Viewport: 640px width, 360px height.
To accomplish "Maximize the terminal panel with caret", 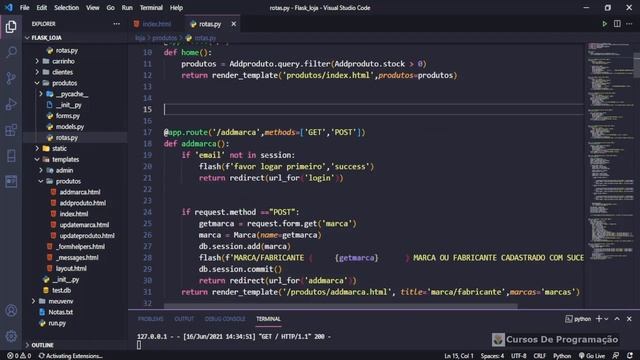I will click(617, 319).
